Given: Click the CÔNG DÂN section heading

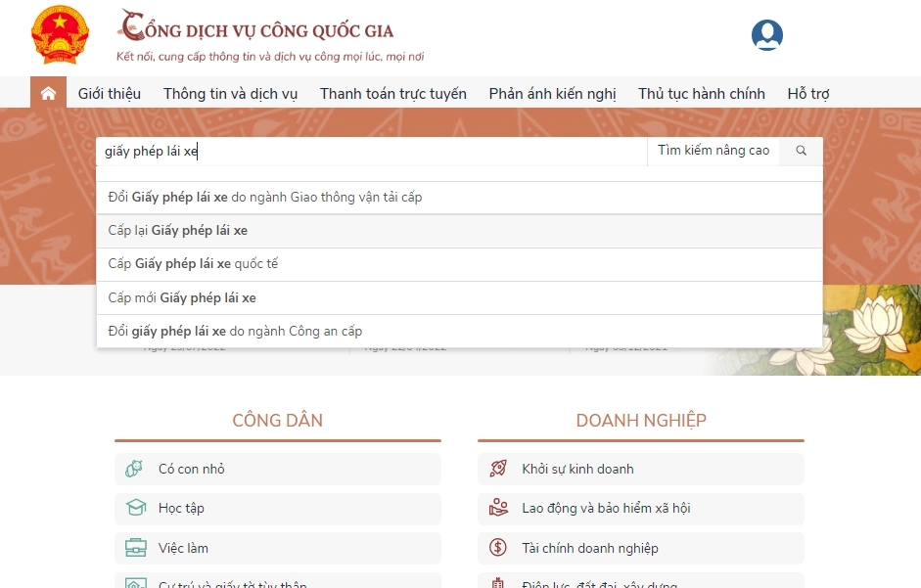Looking at the screenshot, I should click(x=277, y=421).
